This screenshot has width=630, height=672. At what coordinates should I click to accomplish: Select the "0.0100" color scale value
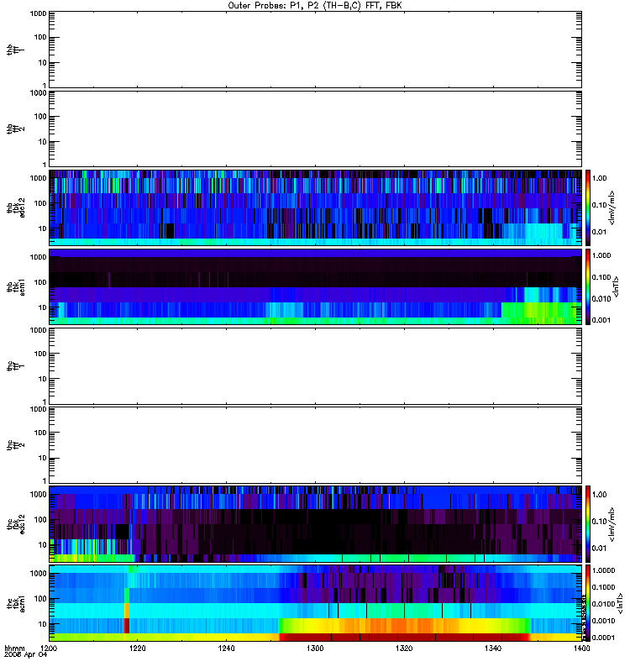[603, 604]
